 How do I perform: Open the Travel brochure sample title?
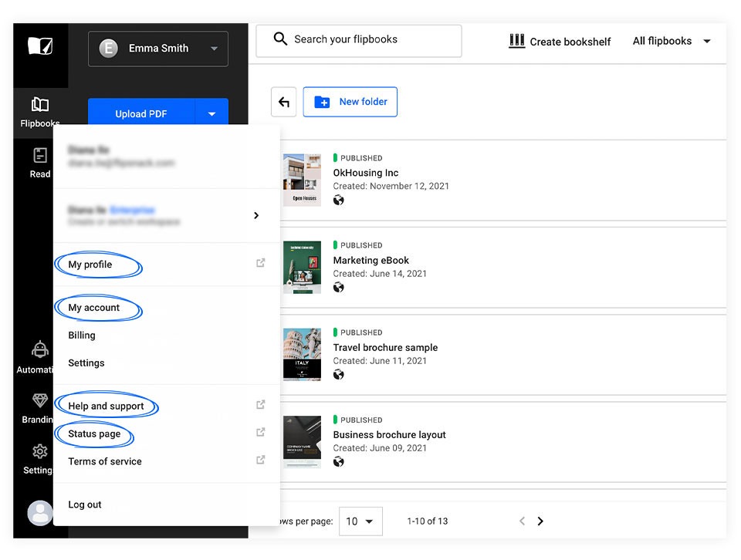click(x=385, y=348)
